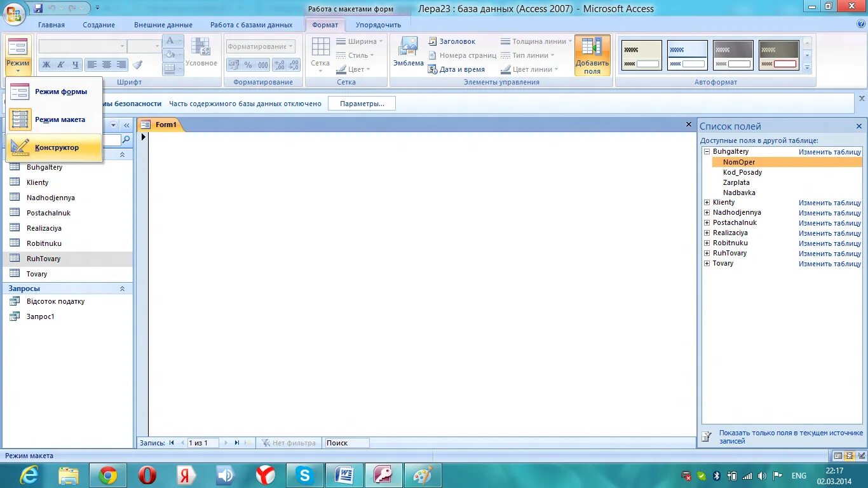Select the Form1 document tab
The width and height of the screenshot is (868, 488).
pyautogui.click(x=161, y=125)
